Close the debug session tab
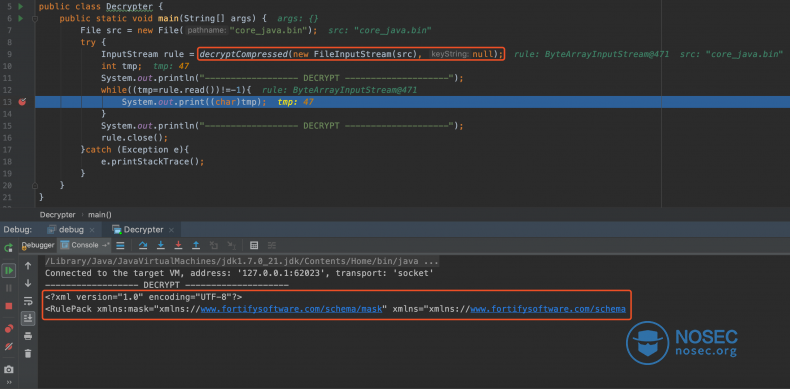Image resolution: width=790 pixels, height=389 pixels. (92, 230)
